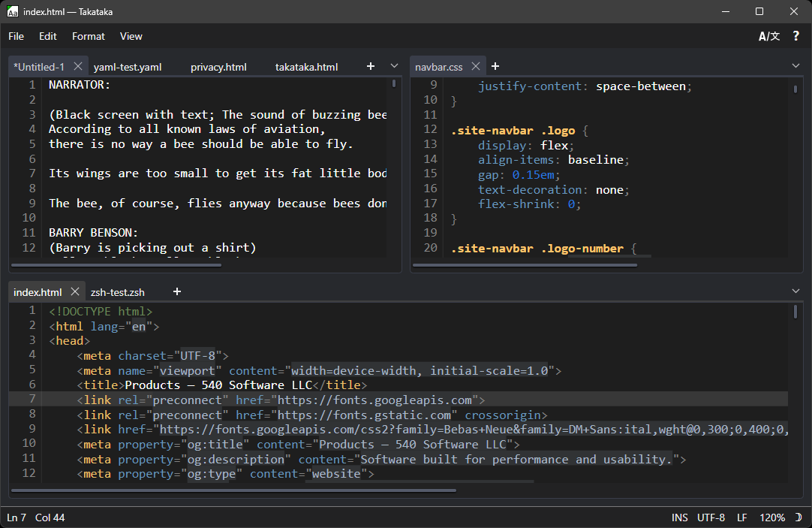Change the LF line ending setting
The width and height of the screenshot is (812, 528).
pyautogui.click(x=741, y=517)
